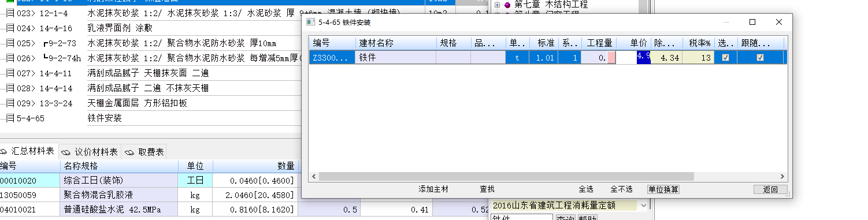Click the 单价 column header
Image resolution: width=868 pixels, height=220 pixels.
[x=633, y=43]
